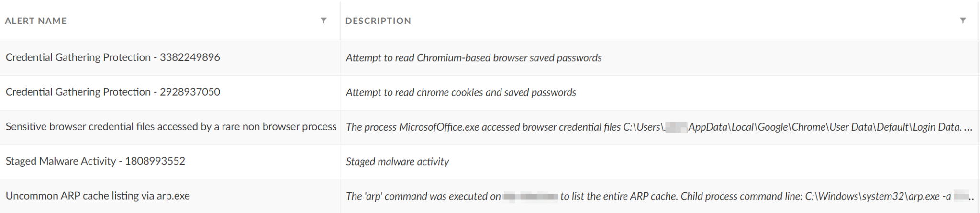Open Staged Malware Activity - 1808993552 alert

(95, 161)
